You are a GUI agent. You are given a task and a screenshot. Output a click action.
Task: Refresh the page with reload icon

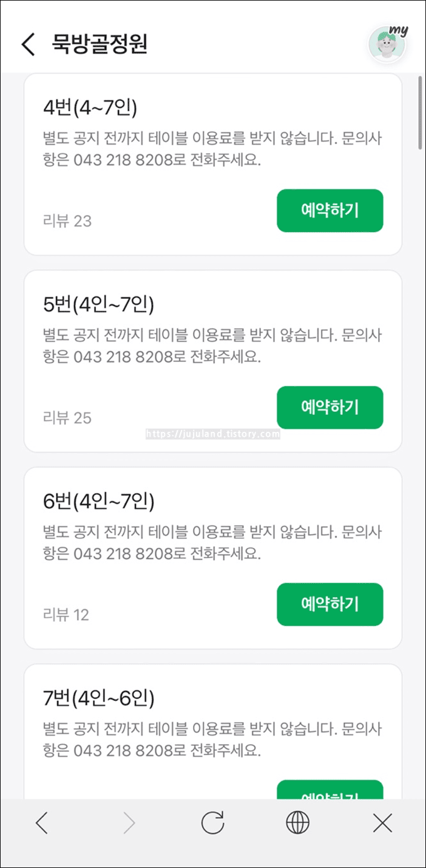(213, 822)
